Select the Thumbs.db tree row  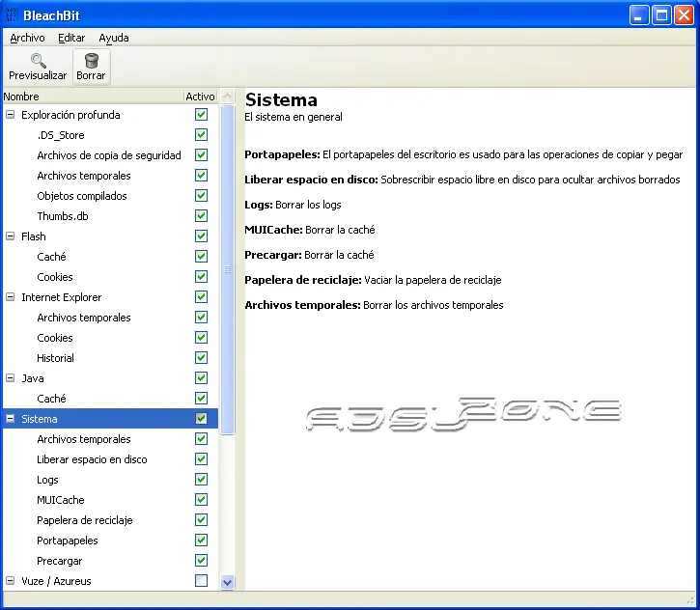tap(111, 216)
